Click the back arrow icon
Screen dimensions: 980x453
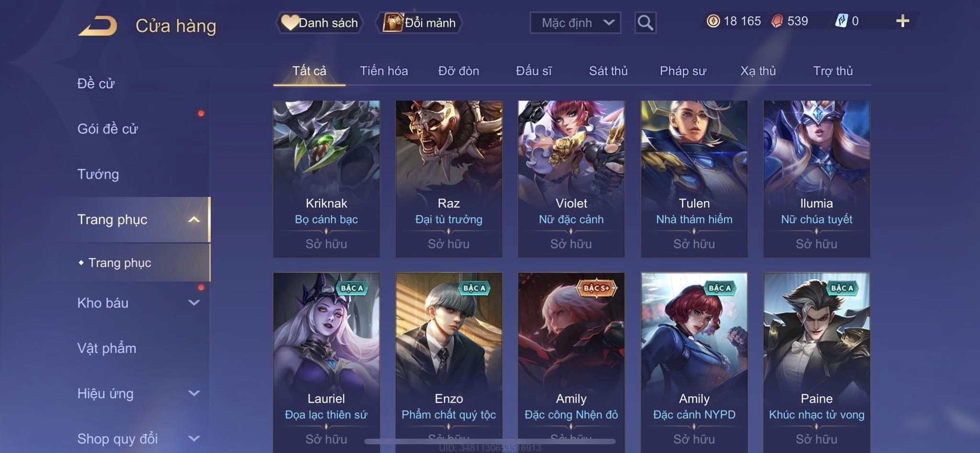tap(98, 26)
